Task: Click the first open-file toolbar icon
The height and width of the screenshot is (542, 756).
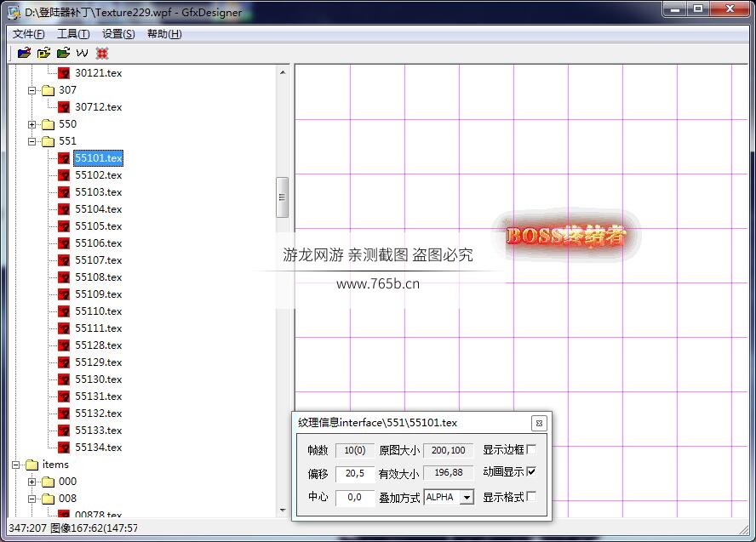Action: tap(24, 53)
